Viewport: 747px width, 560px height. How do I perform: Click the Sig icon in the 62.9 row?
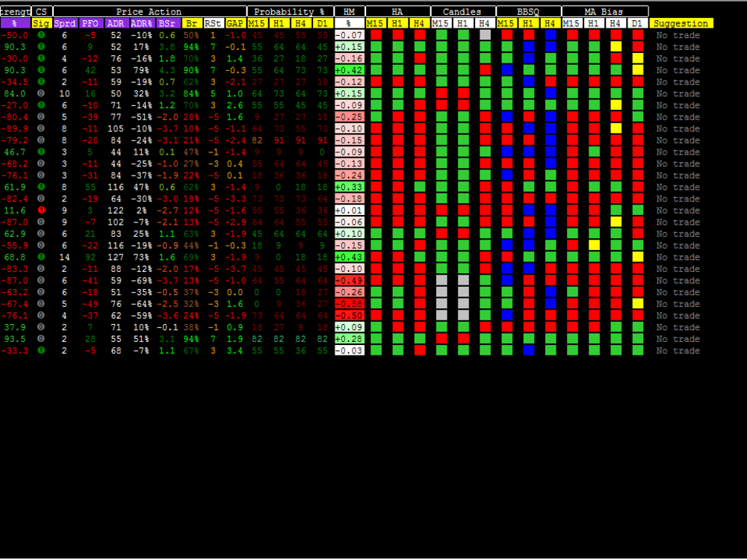coord(41,233)
